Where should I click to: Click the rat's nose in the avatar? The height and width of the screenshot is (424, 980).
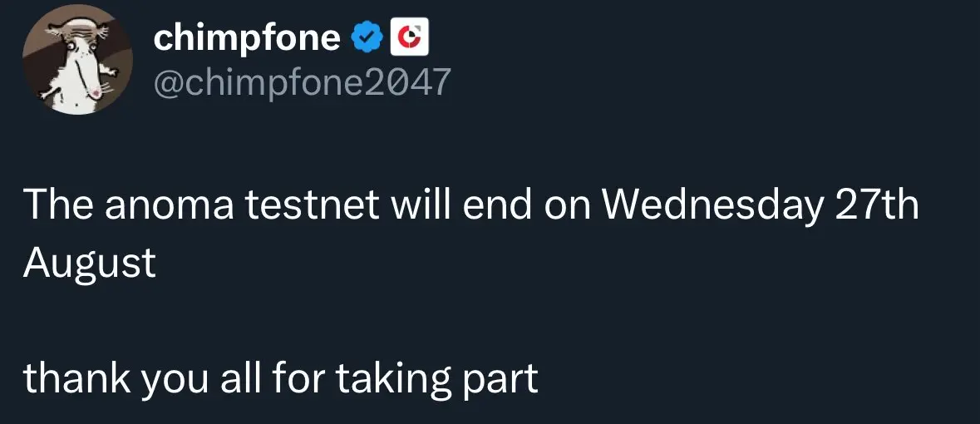[x=96, y=93]
